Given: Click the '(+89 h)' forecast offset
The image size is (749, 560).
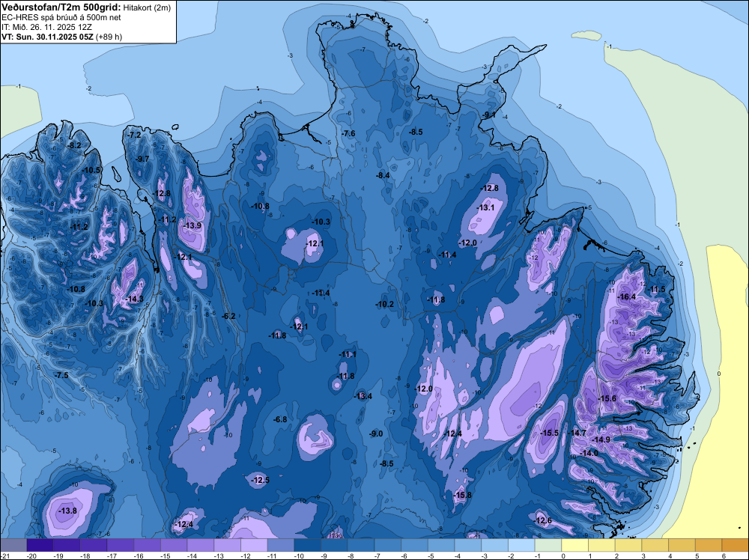Looking at the screenshot, I should coord(109,37).
